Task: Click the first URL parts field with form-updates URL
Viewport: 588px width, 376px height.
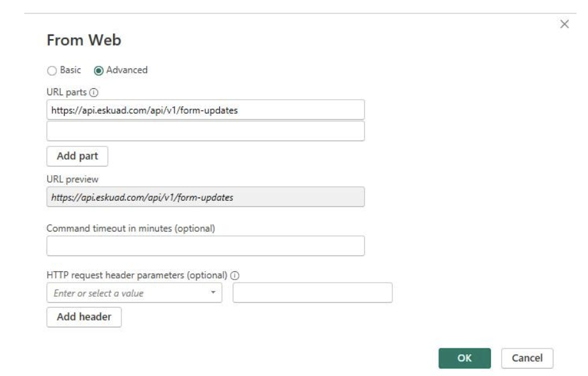Action: 206,110
